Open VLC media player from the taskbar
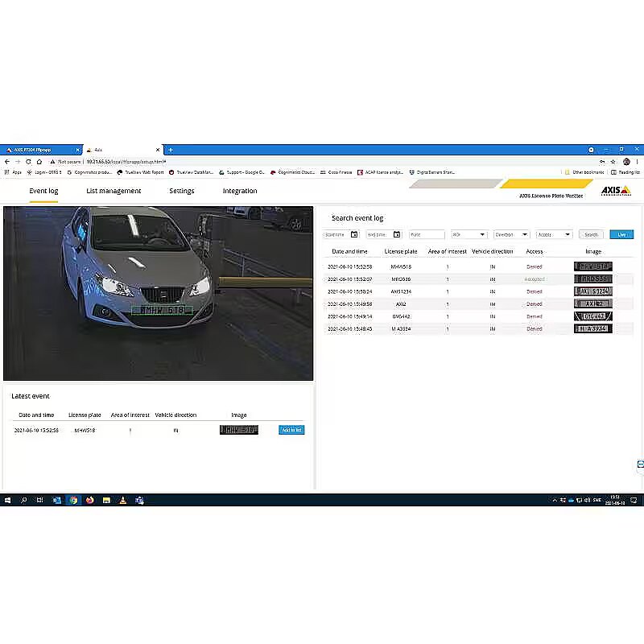Screen dimensions: 644x644 tap(123, 500)
